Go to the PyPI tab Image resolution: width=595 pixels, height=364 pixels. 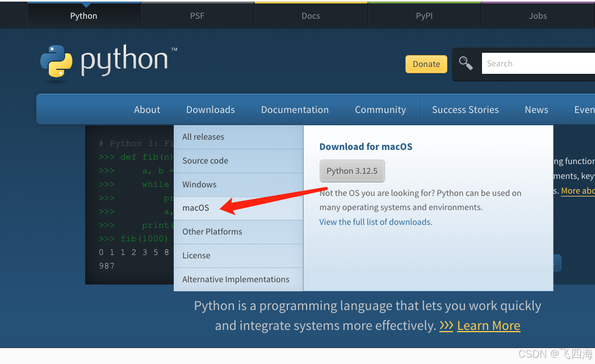[x=424, y=15]
